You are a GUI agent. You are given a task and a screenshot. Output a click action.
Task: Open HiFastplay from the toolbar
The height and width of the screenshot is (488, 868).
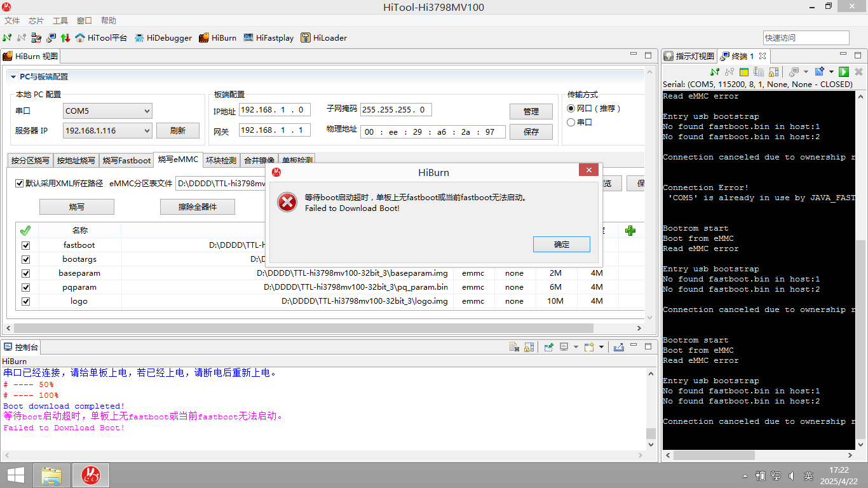(268, 37)
